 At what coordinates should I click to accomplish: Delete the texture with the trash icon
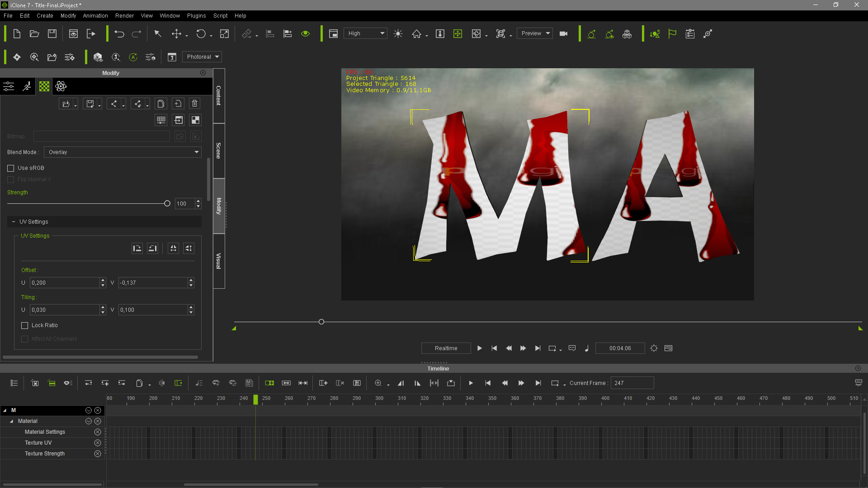(x=194, y=103)
